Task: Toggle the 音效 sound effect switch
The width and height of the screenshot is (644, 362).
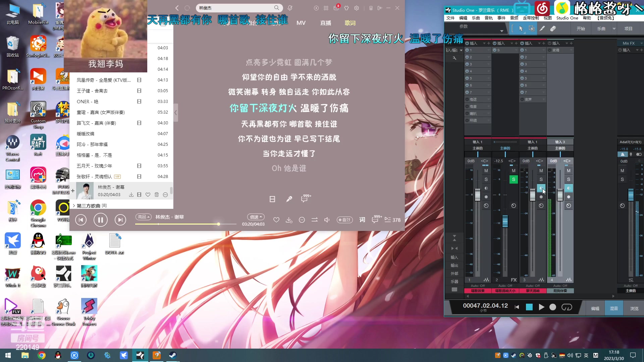Action: tap(345, 220)
